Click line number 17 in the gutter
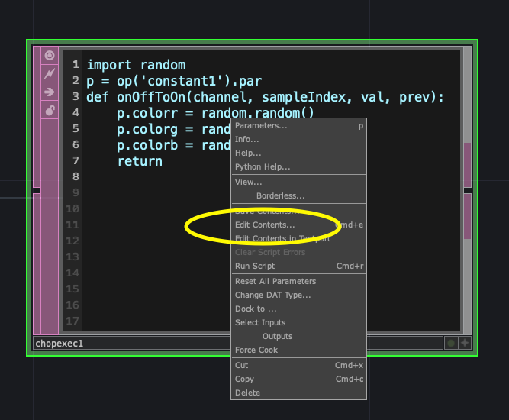Viewport: 509px width, 420px height. point(72,321)
